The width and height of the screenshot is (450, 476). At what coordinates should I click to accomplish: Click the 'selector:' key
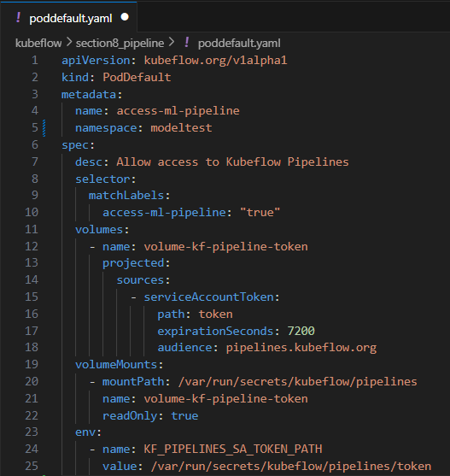point(106,179)
